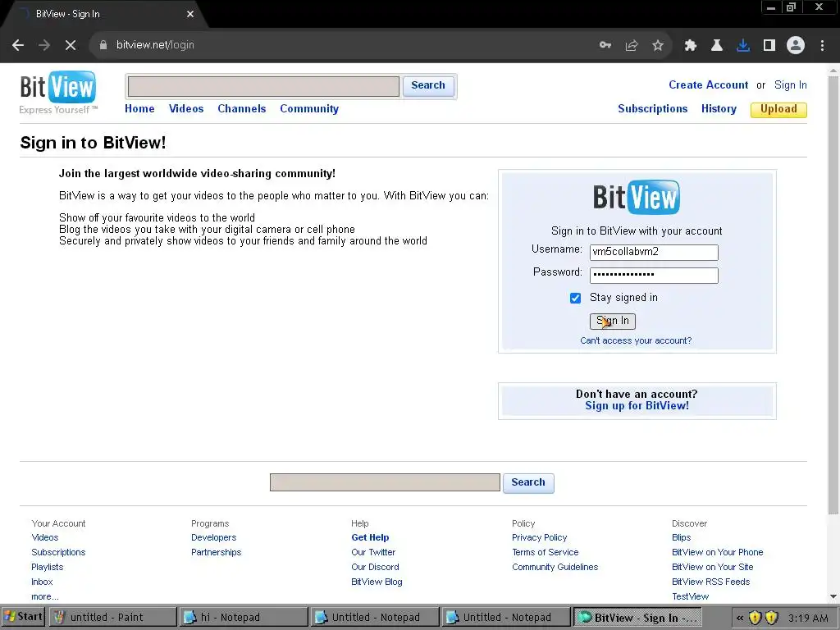This screenshot has height=630, width=840.
Task: Click the top search input box
Action: [x=263, y=86]
